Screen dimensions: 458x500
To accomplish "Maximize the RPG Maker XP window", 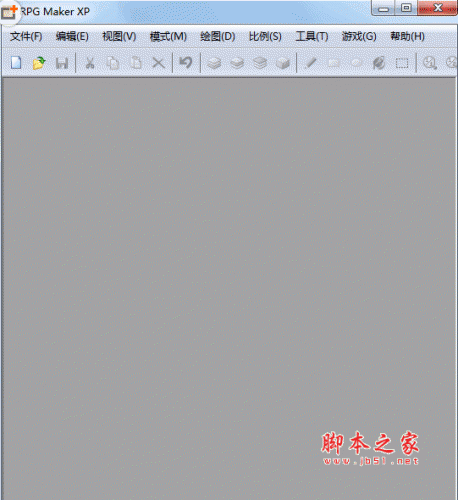I will pyautogui.click(x=406, y=8).
